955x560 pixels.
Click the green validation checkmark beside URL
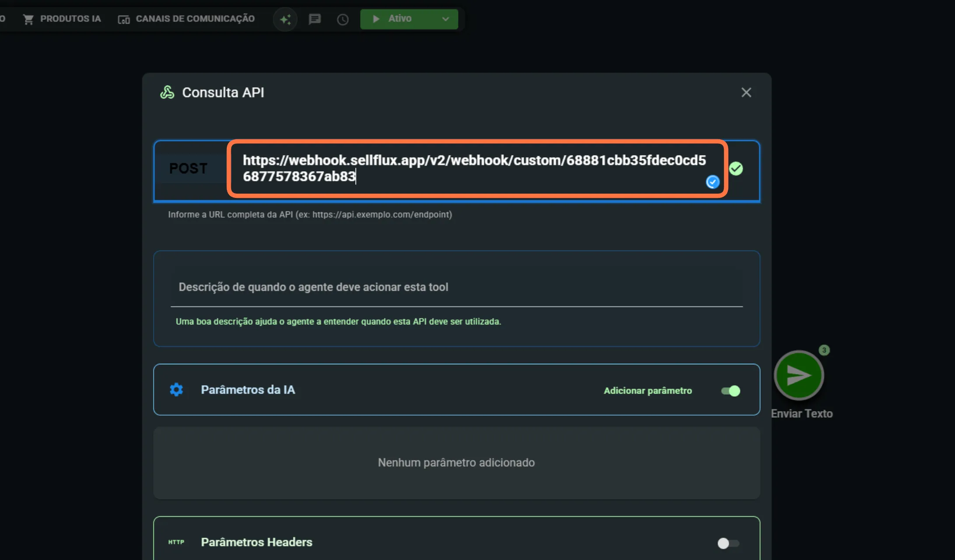[736, 169]
